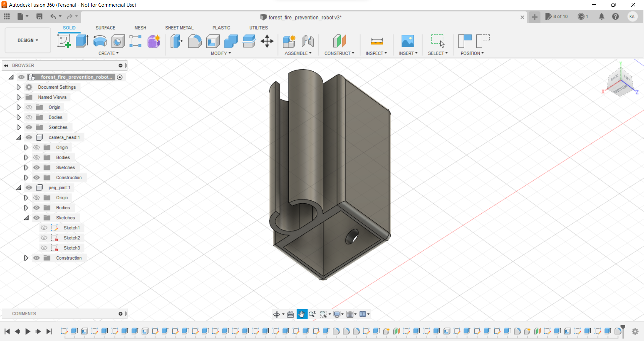
Task: Open the Help question mark menu
Action: click(615, 16)
